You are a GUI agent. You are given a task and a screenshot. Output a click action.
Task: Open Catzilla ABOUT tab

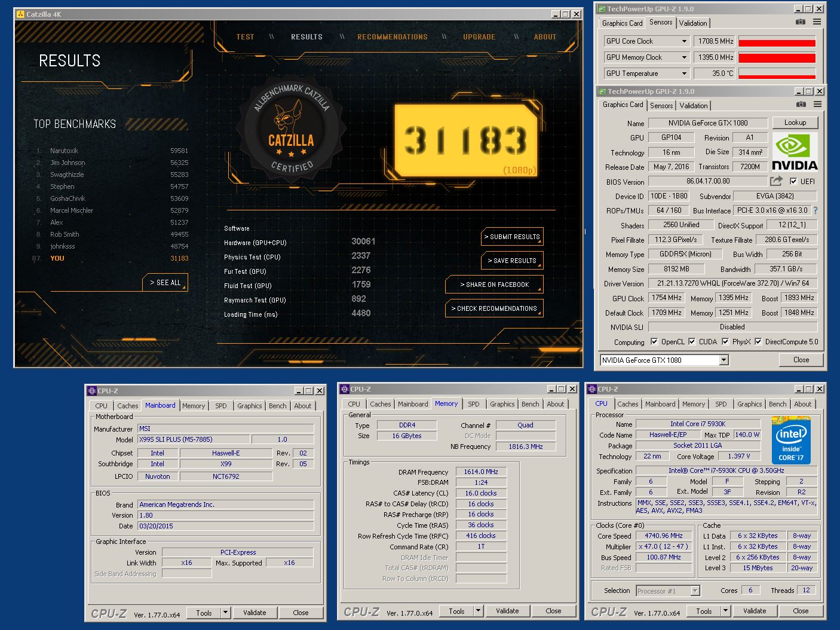(545, 37)
